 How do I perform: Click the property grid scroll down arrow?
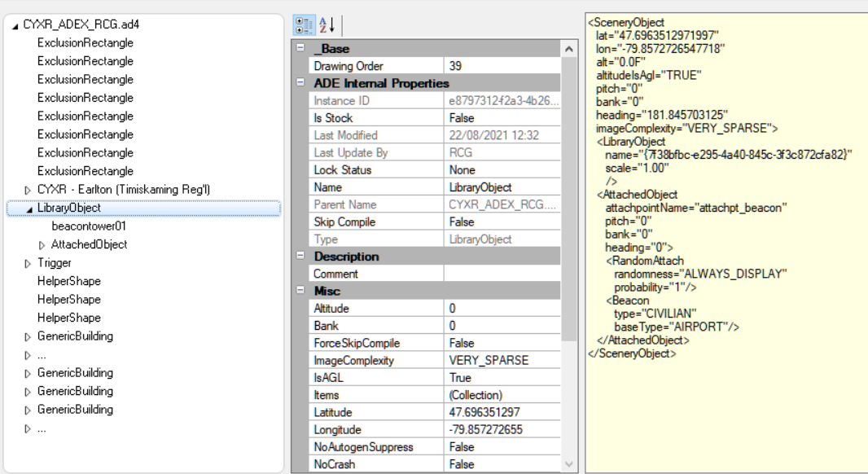[x=569, y=464]
